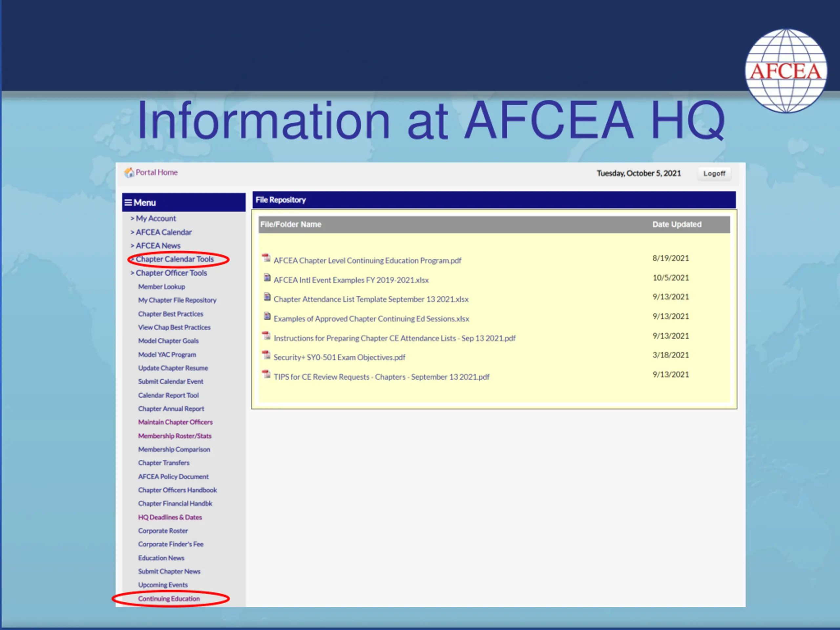Screen dimensions: 840x630
Task: Open Membership Roster/Stats
Action: [175, 436]
